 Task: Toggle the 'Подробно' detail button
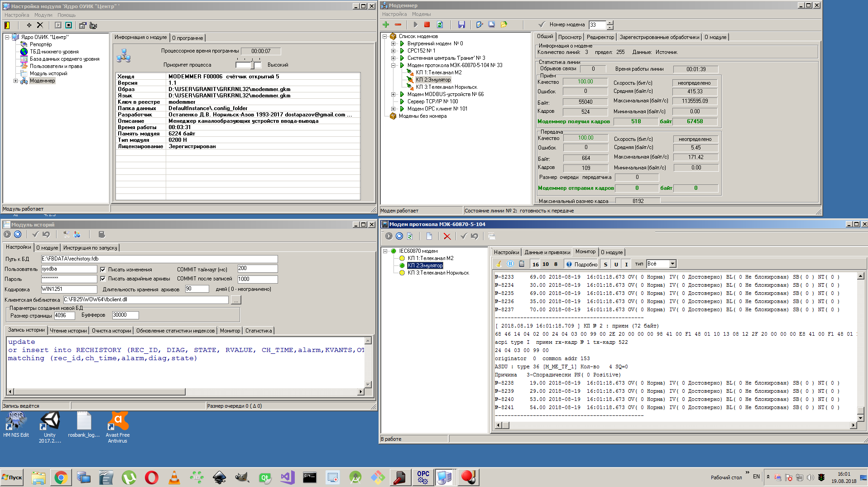(581, 264)
